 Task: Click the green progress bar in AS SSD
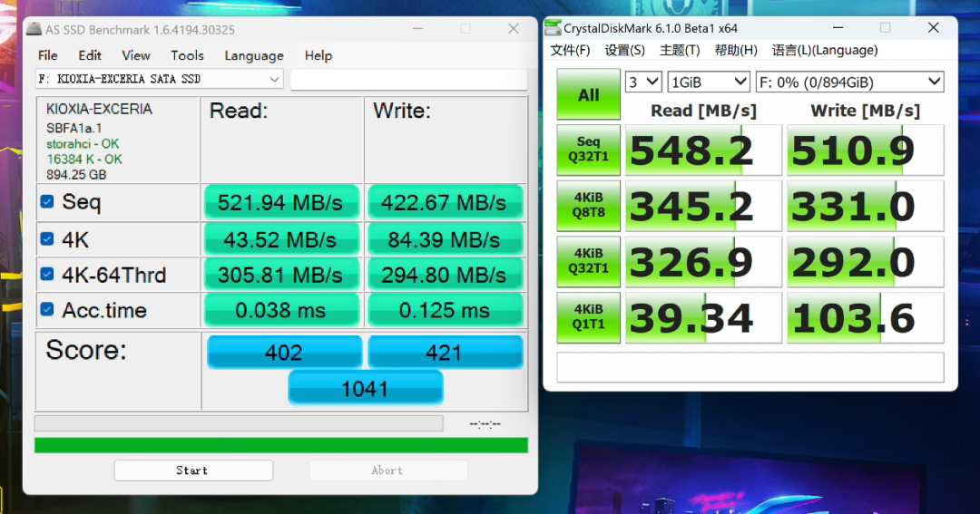pyautogui.click(x=281, y=445)
